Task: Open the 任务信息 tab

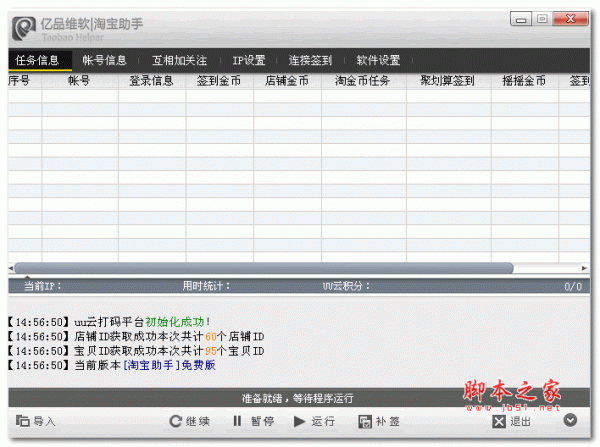Action: [x=39, y=60]
